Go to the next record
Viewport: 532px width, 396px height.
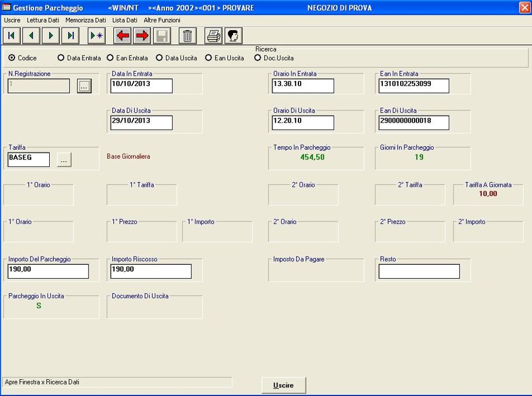51,36
